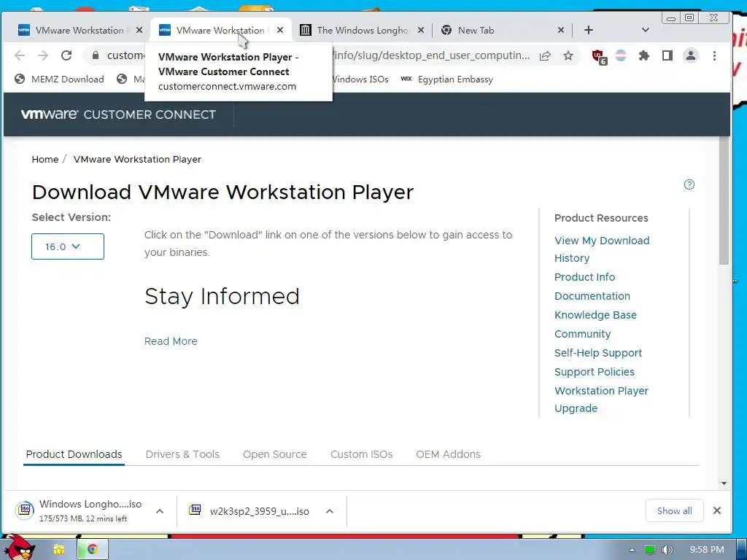Click the padlock site info icon

click(96, 55)
